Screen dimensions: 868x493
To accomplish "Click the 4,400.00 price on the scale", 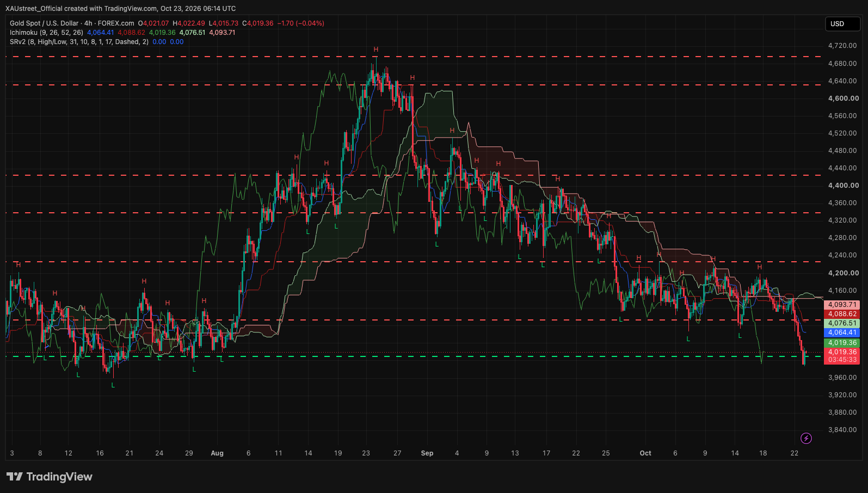I will click(x=844, y=186).
